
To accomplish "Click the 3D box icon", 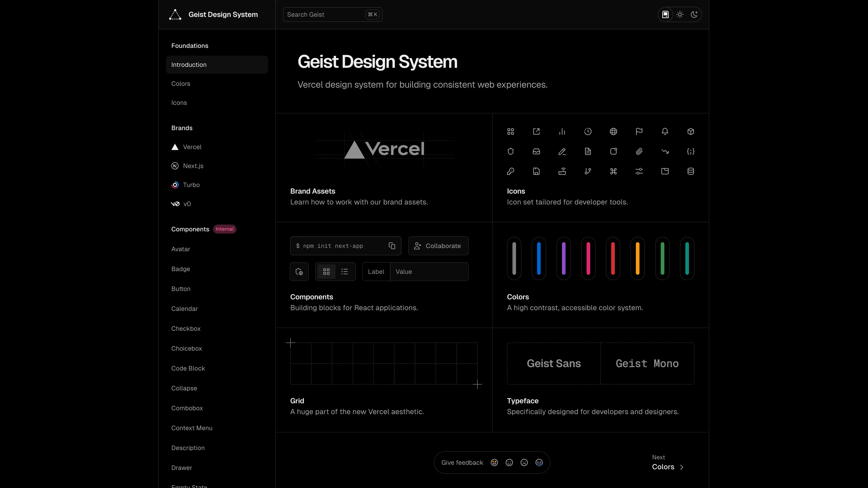I will (690, 131).
